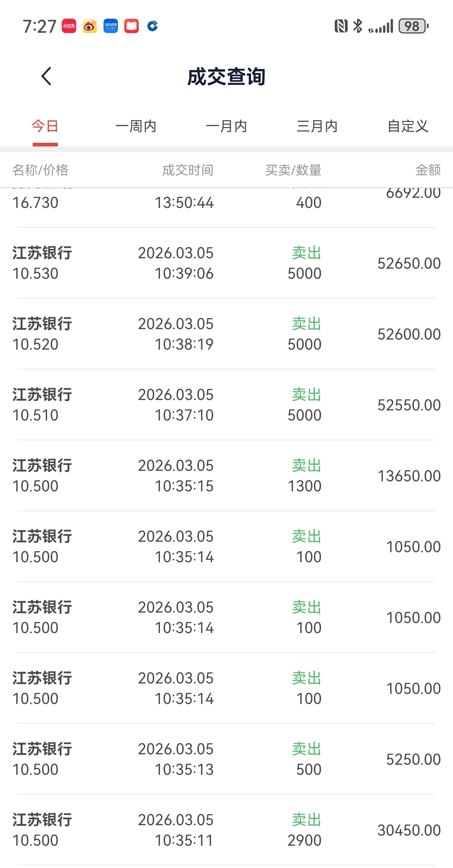
Task: Open the 江苏银行 trade at 10:39:06
Action: pyautogui.click(x=226, y=263)
